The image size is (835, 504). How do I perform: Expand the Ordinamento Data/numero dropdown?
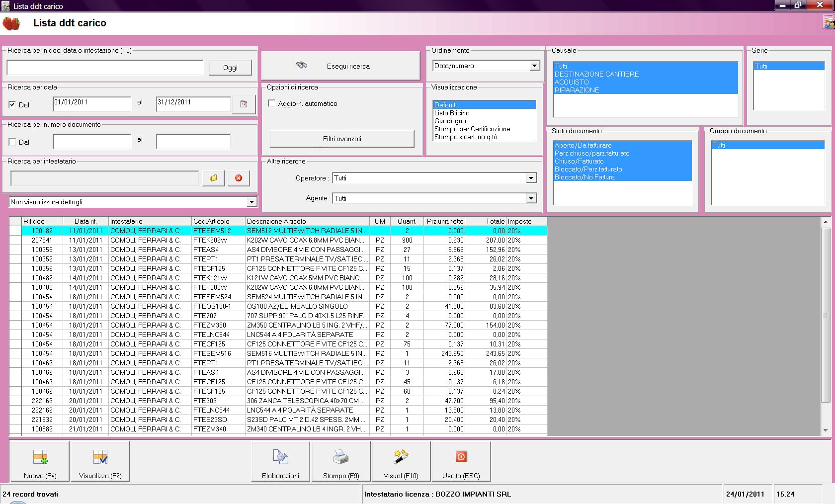(x=534, y=66)
